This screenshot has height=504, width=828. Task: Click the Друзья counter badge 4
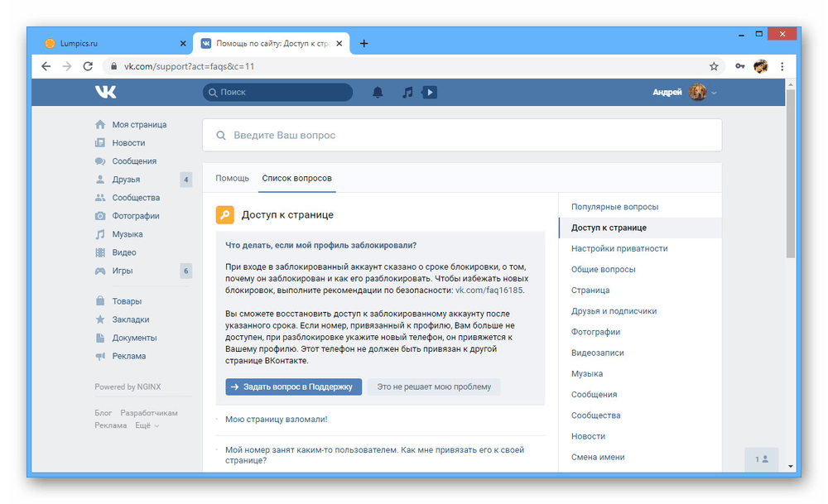pos(185,180)
